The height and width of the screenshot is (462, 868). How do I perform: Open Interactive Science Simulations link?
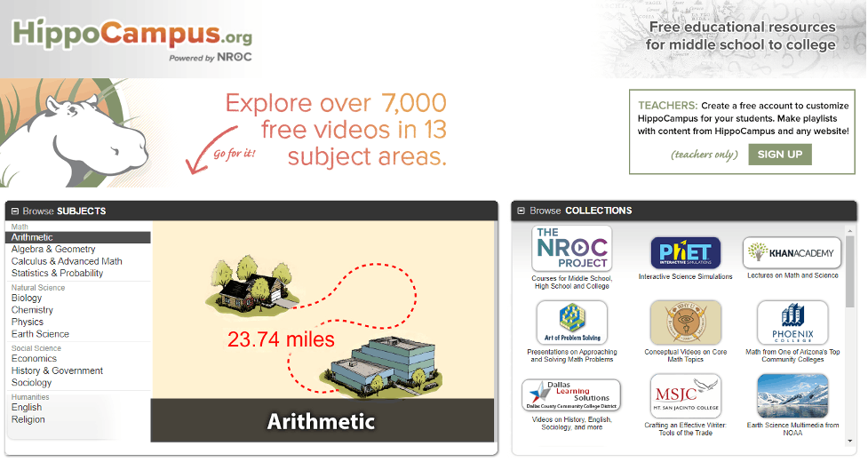tap(685, 276)
